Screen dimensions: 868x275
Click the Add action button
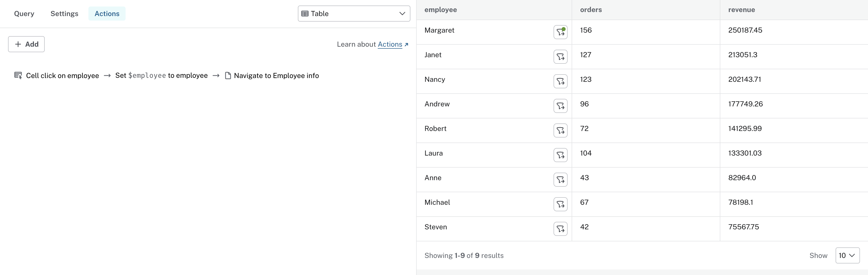coord(26,44)
